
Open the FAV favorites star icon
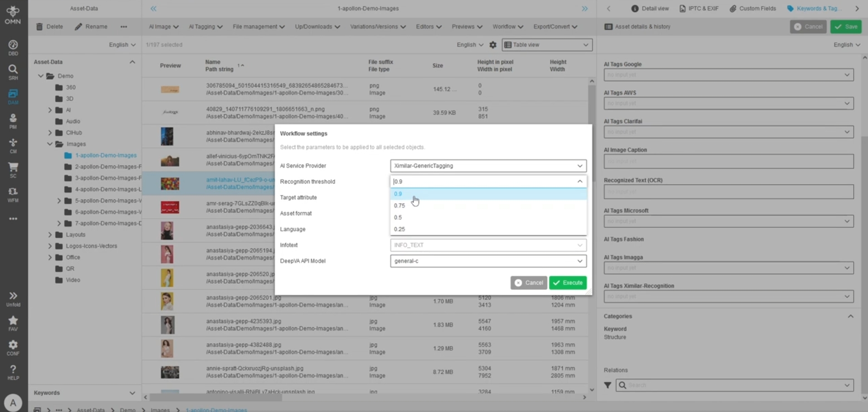[x=13, y=323]
